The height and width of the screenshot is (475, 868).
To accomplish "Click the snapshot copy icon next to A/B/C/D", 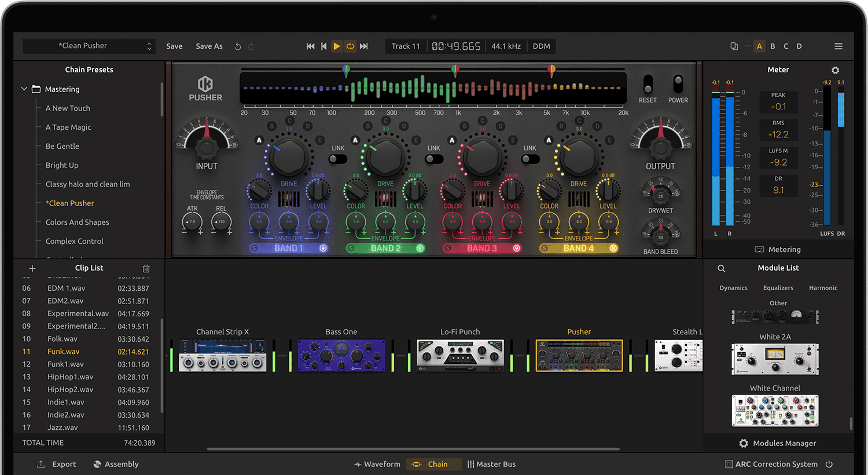I will point(734,46).
